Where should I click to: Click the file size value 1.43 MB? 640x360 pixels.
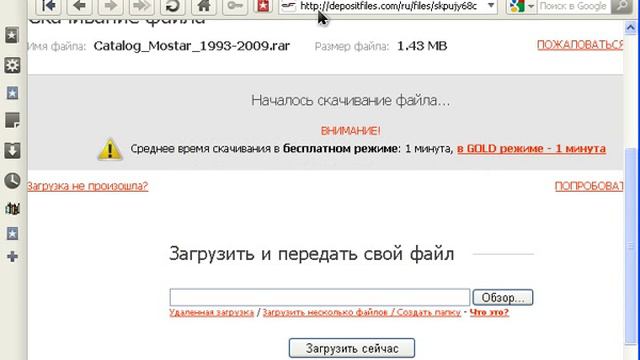click(422, 46)
